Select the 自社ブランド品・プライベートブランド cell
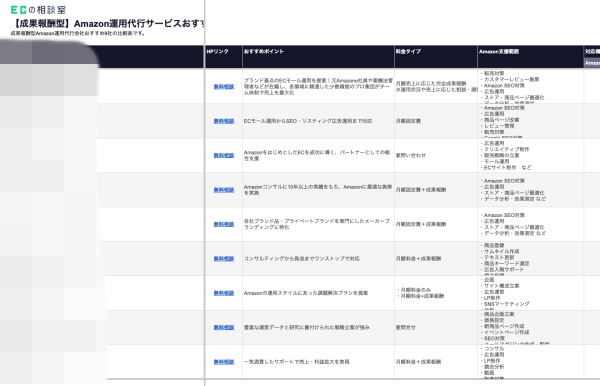 (317, 224)
